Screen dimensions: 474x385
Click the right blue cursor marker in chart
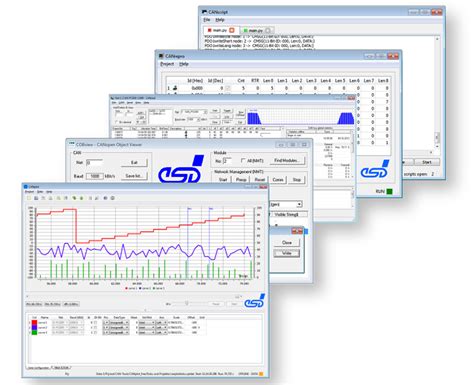tap(211, 208)
